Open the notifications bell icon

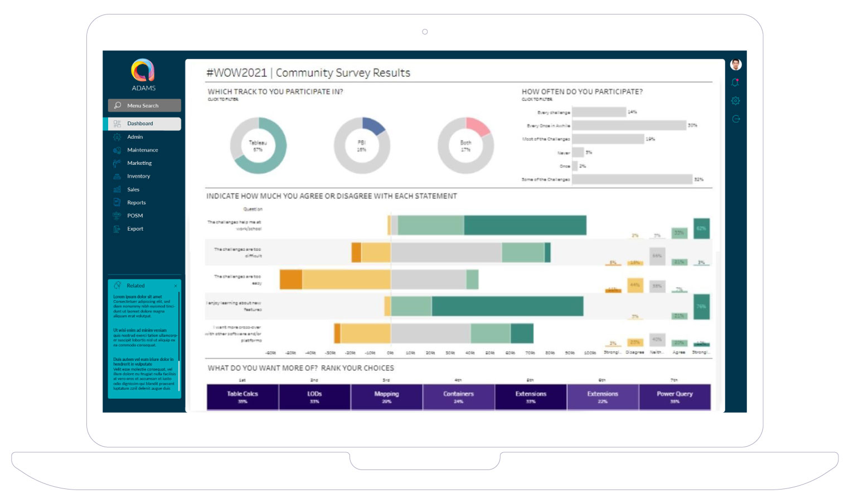[x=735, y=82]
